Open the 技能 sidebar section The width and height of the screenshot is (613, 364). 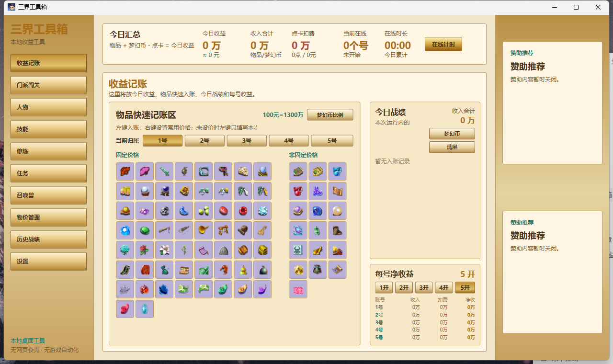[x=48, y=129]
